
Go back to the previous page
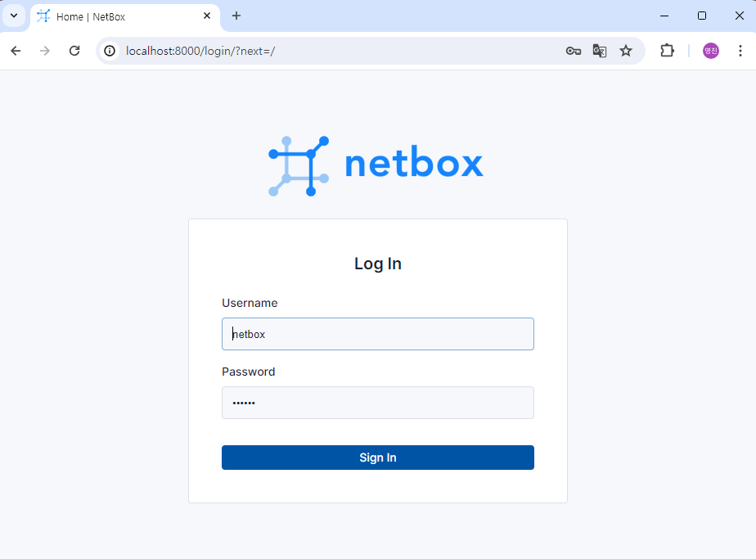(x=16, y=51)
